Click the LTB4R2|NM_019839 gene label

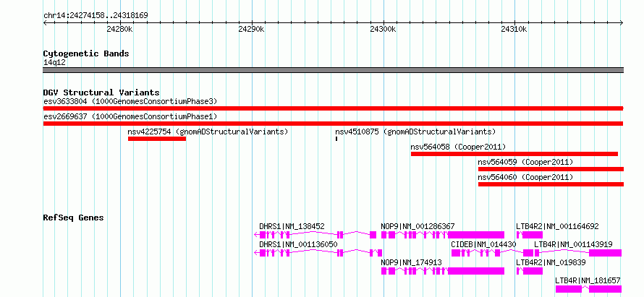click(551, 262)
